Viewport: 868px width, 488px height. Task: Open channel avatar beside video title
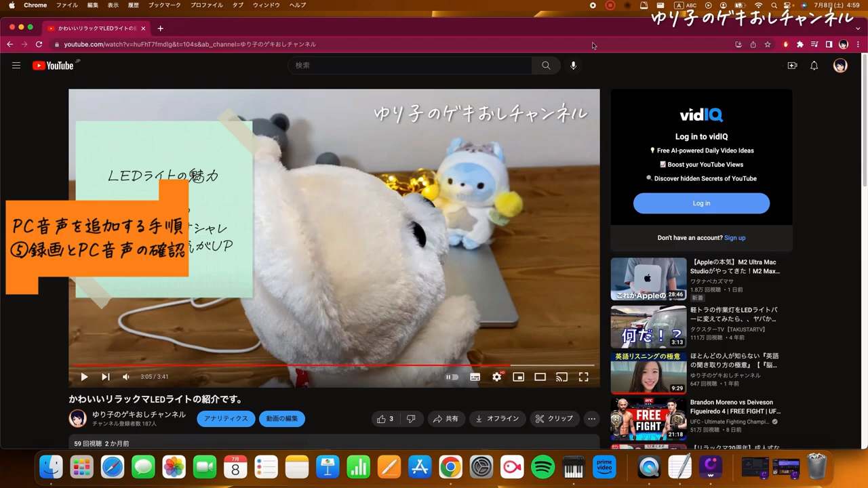[x=78, y=418]
